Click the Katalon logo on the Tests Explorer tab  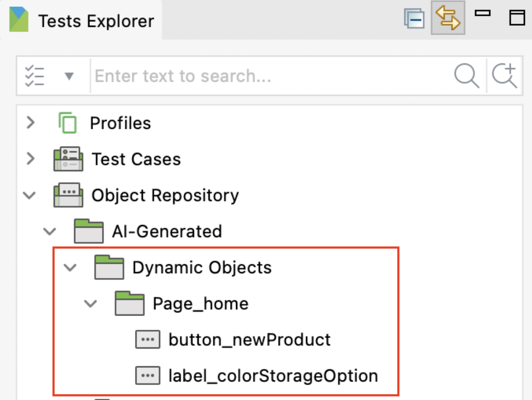[x=18, y=19]
